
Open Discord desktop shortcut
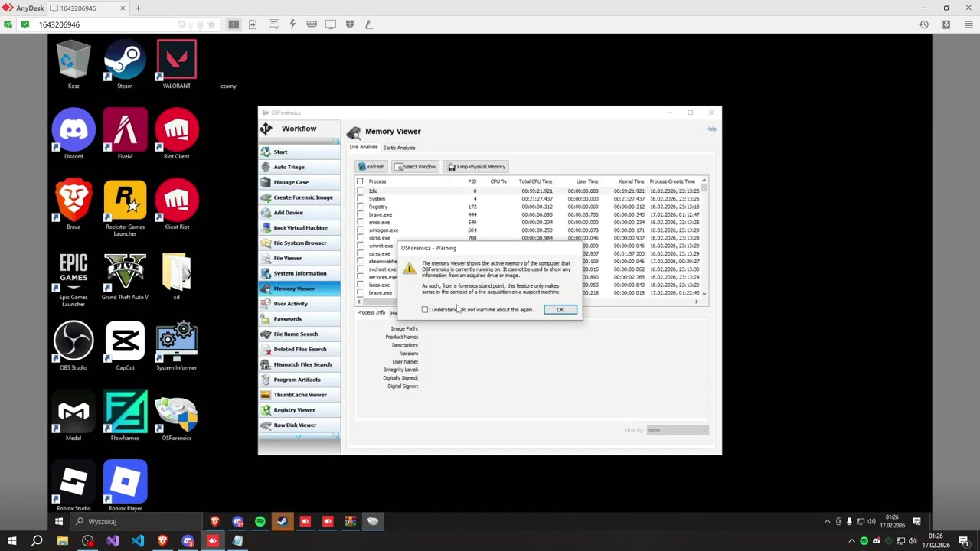[x=73, y=135]
